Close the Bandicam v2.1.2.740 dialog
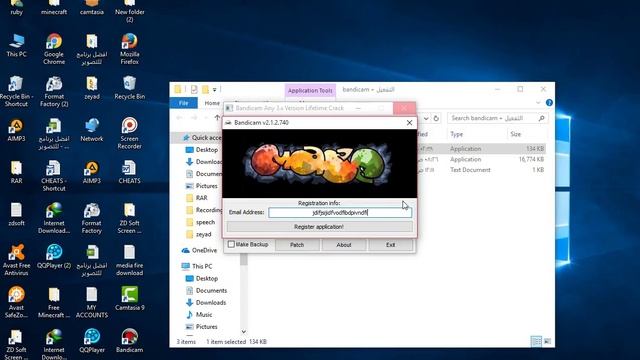This screenshot has height=360, width=640. (x=409, y=122)
